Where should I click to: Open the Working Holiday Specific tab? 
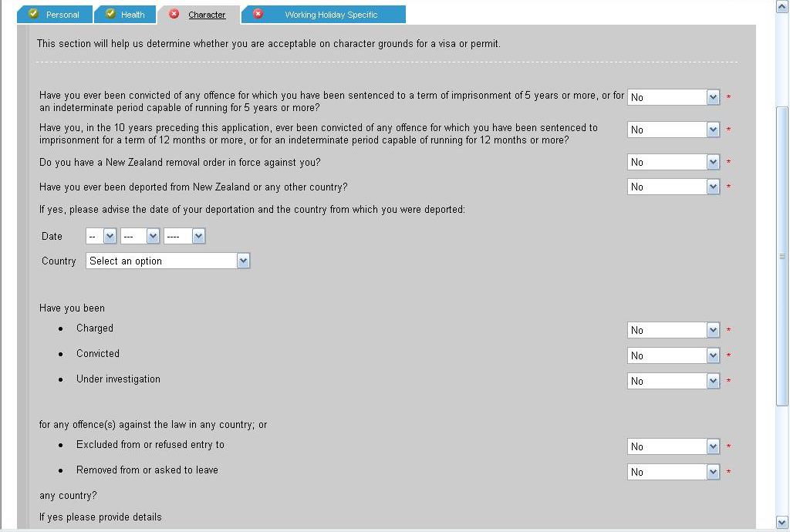click(331, 15)
